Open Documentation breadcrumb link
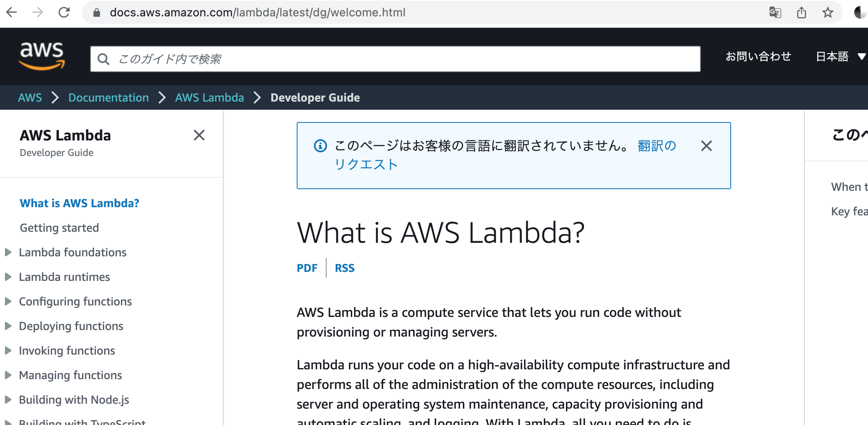Viewport: 868px width, 425px height. [x=109, y=97]
